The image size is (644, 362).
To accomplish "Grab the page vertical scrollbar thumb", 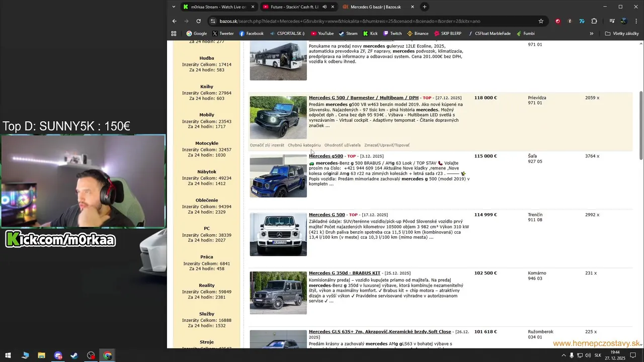I will (640, 126).
